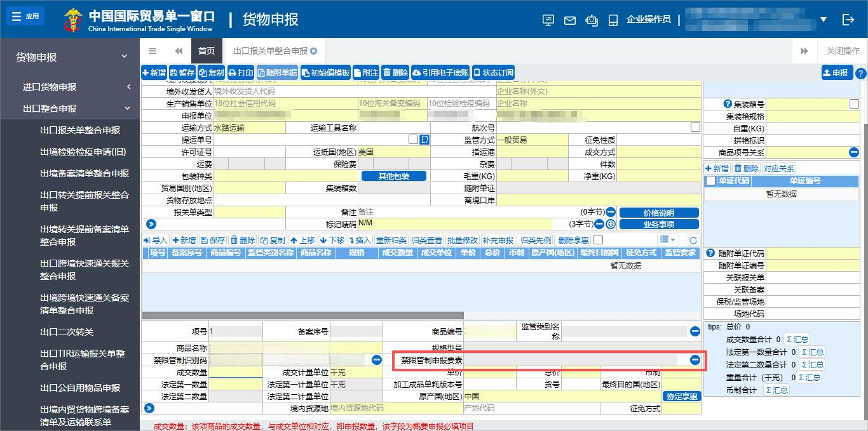The image size is (868, 431).
Task: Click the 暂存 (Save draft) icon
Action: click(x=182, y=72)
